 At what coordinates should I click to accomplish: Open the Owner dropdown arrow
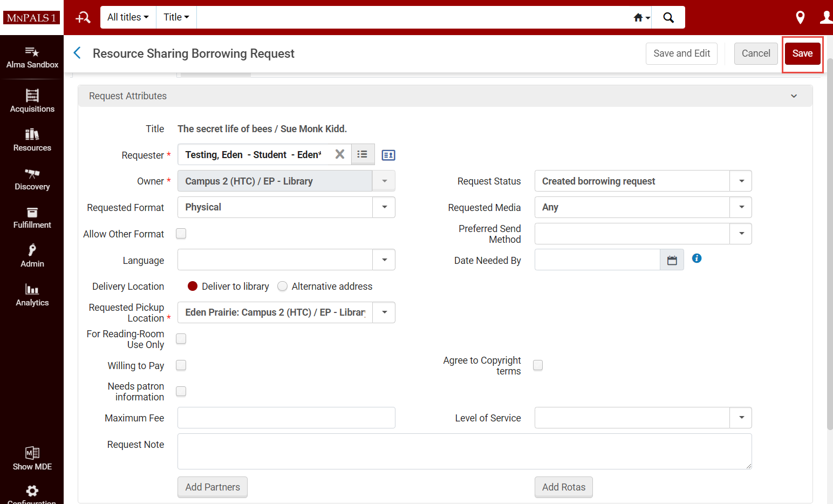384,181
